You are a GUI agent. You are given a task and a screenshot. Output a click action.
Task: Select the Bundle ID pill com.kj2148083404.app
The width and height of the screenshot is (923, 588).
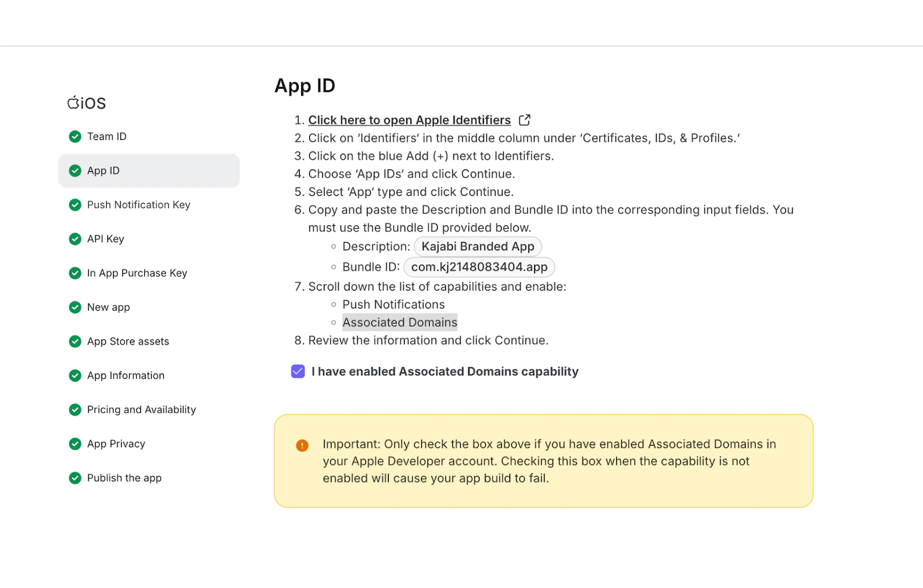tap(479, 267)
